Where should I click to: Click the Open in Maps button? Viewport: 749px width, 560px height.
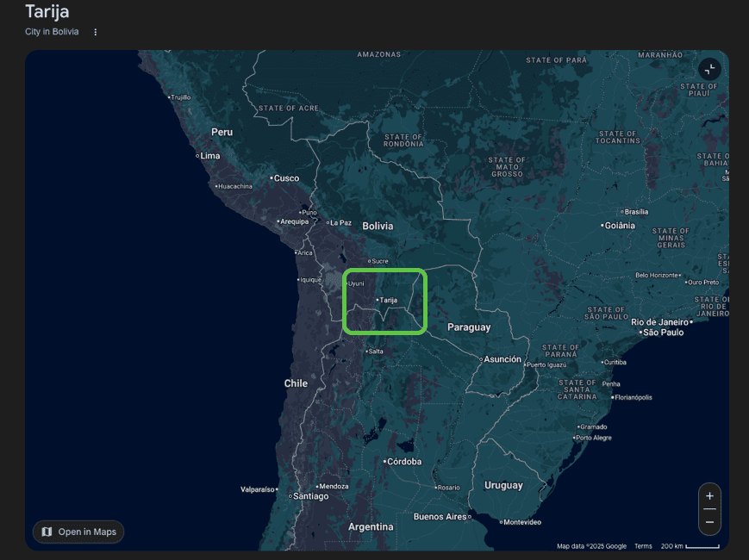(78, 532)
